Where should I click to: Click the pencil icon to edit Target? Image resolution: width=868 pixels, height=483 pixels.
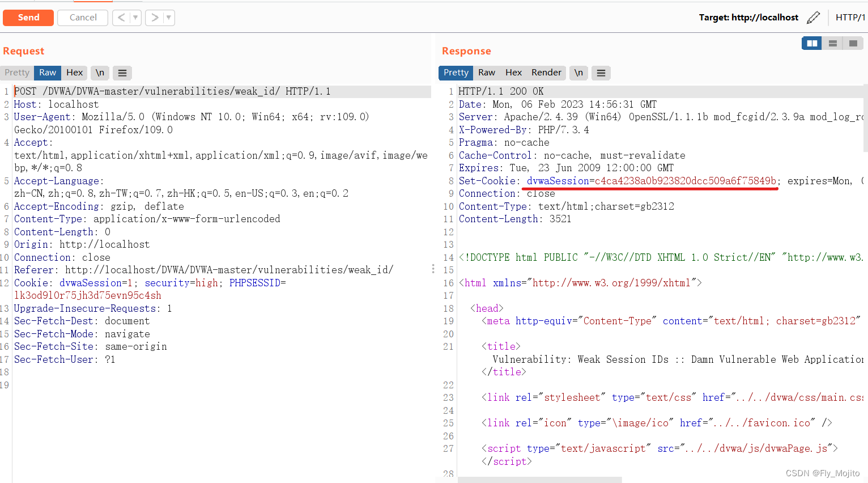(814, 18)
